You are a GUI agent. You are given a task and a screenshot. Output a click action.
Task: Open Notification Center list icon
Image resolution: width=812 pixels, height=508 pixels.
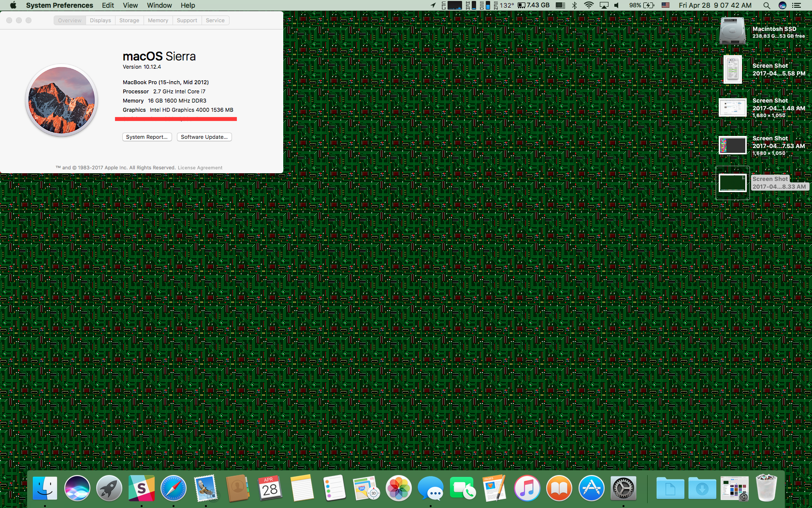797,5
